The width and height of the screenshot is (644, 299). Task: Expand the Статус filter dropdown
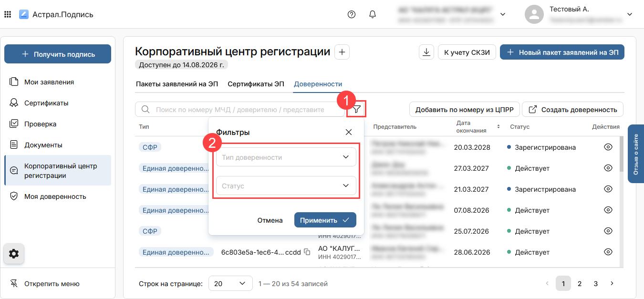(x=286, y=186)
